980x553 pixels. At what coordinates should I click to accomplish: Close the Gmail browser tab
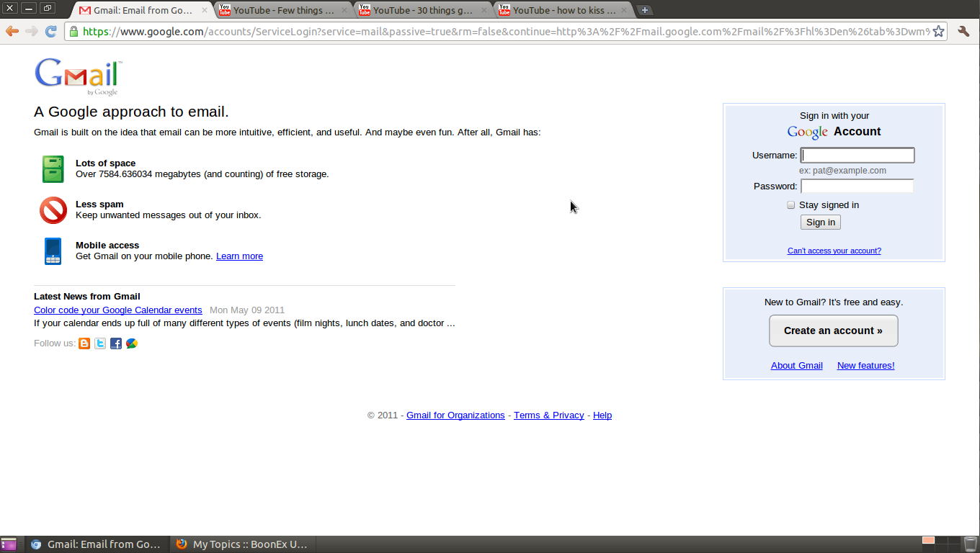pyautogui.click(x=205, y=11)
